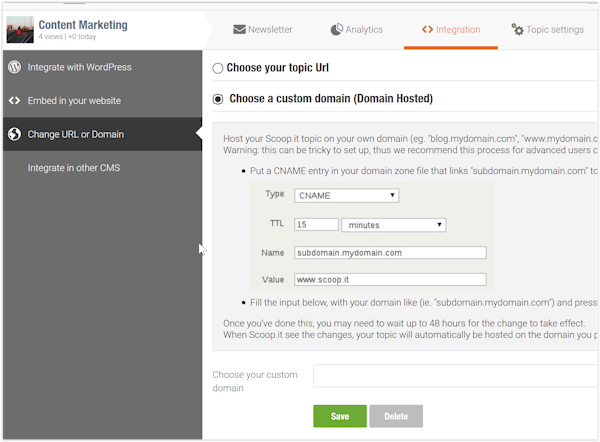Click the Topic settings gear icon
The width and height of the screenshot is (600, 442).
[517, 29]
